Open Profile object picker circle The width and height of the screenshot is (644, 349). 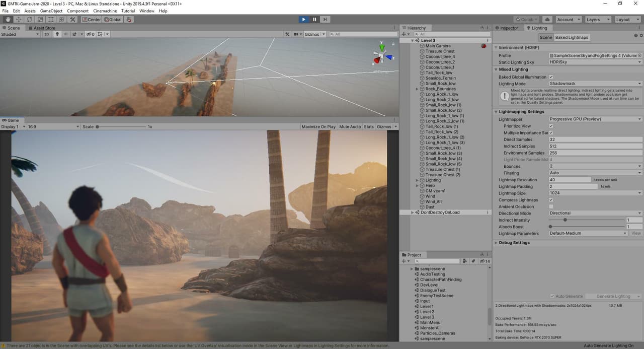[x=639, y=55]
